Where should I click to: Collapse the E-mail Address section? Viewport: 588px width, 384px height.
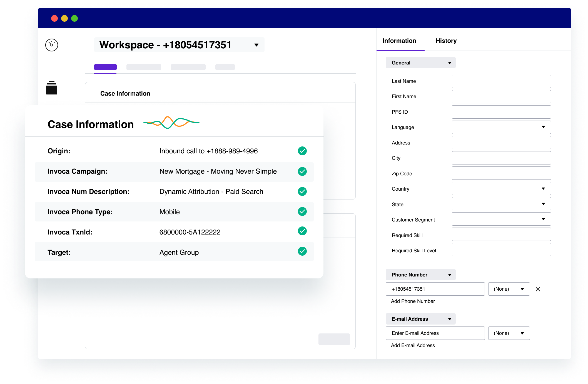tap(420, 319)
